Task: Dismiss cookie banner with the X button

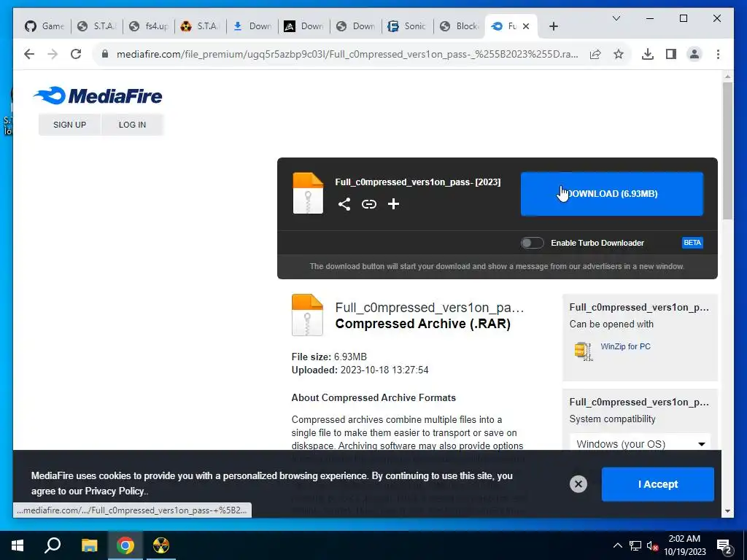Action: coord(578,484)
